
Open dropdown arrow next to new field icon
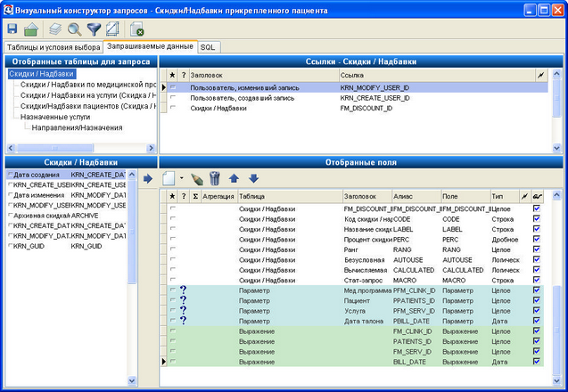(x=182, y=178)
